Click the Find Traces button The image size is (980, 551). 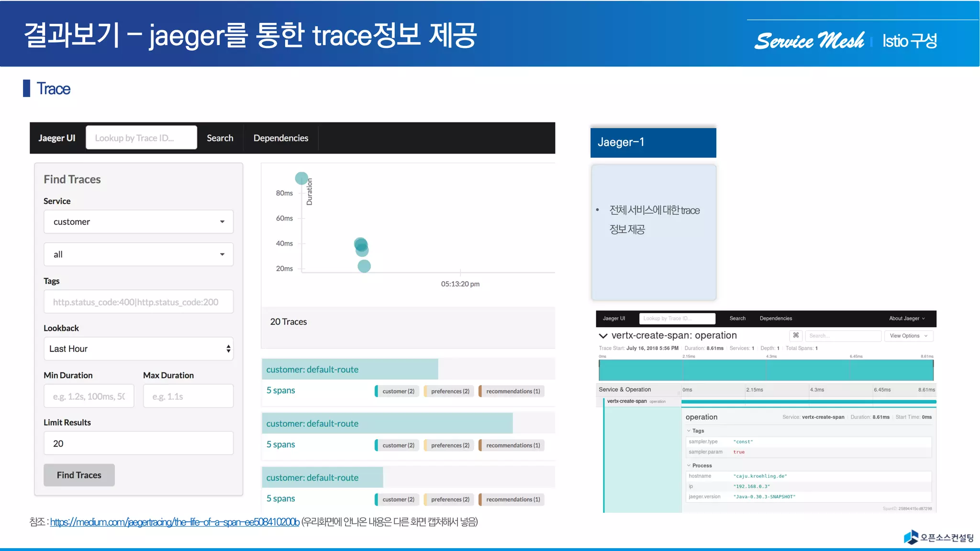coord(79,475)
